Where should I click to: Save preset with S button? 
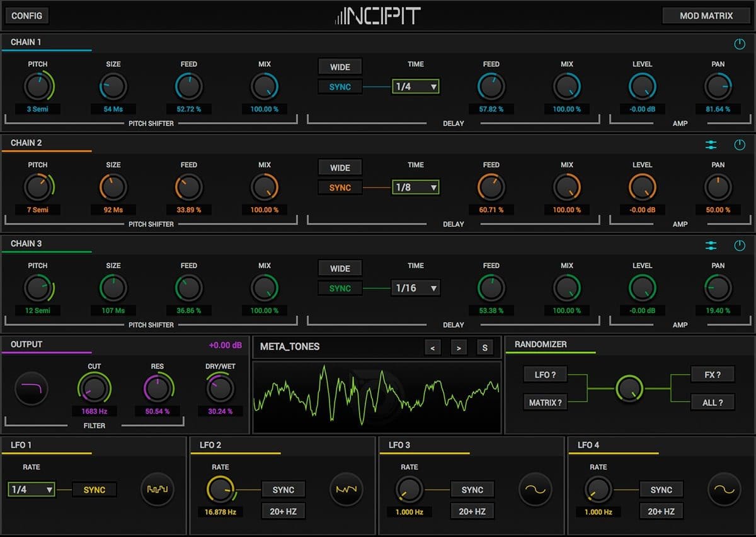click(x=484, y=347)
